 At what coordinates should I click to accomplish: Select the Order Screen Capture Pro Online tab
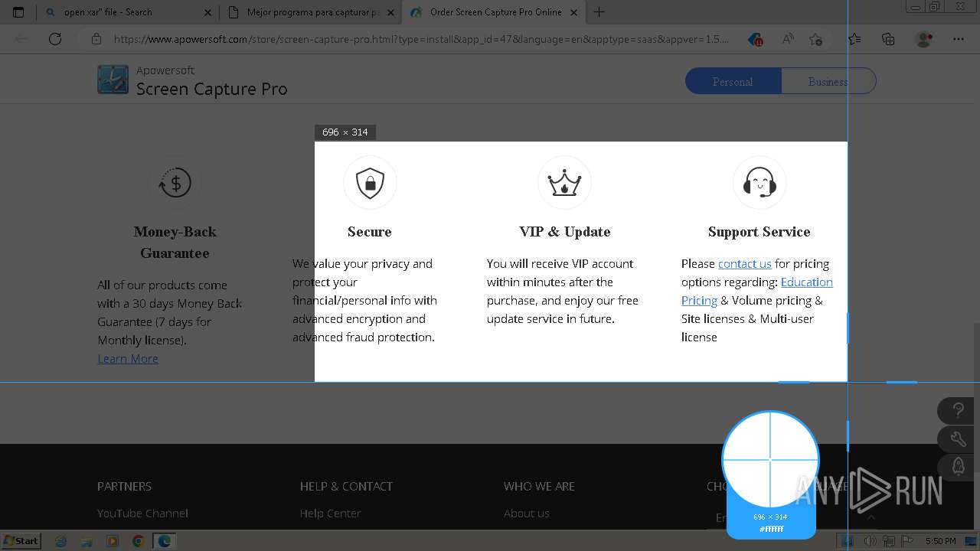point(495,12)
